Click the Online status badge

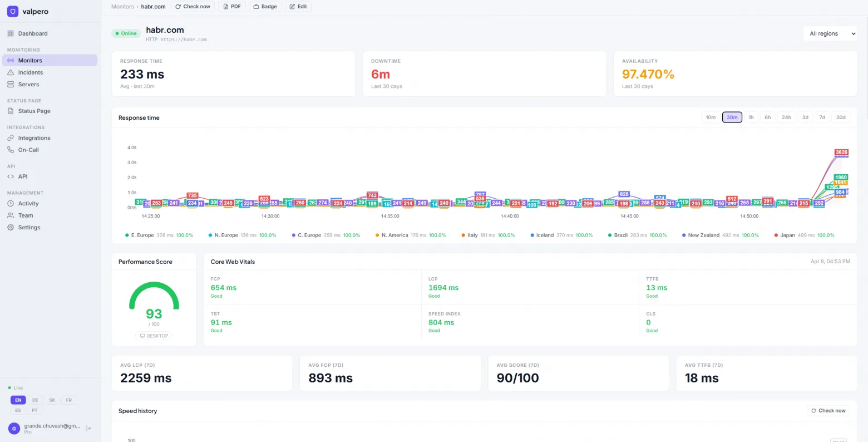pyautogui.click(x=126, y=33)
